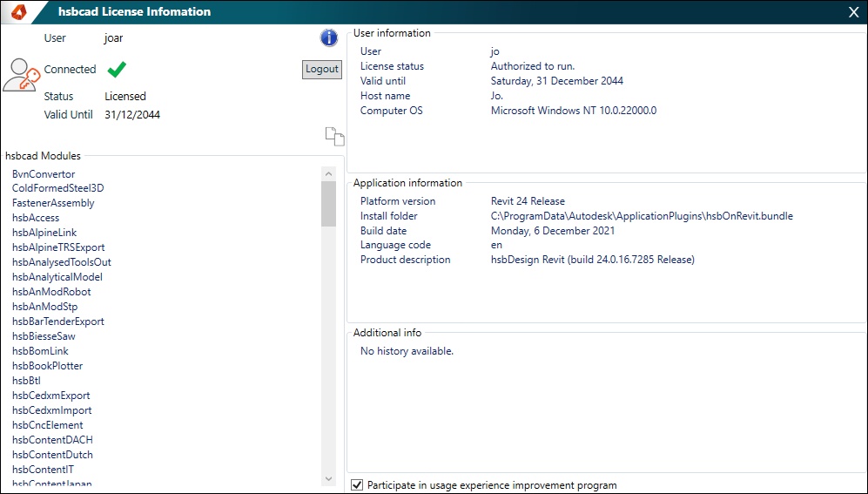Select hsbAnModRobot module
This screenshot has height=494, width=868.
point(51,292)
